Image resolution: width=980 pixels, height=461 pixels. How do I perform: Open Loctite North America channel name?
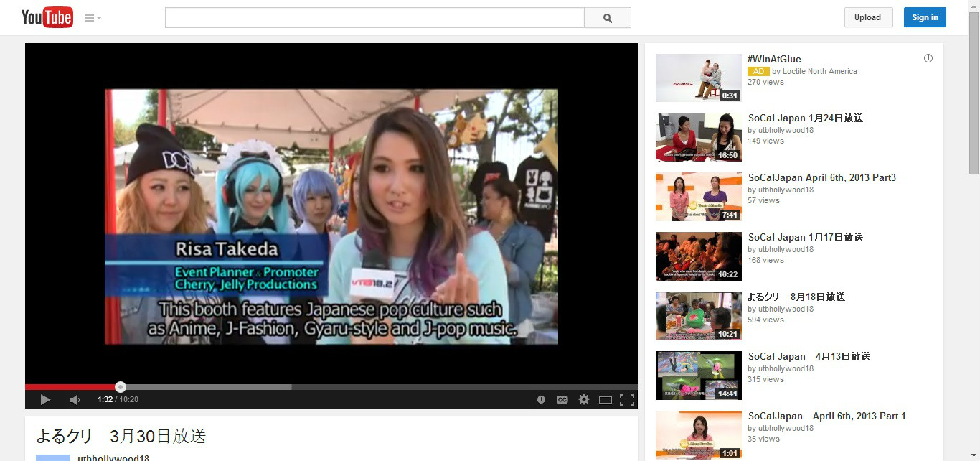[x=819, y=71]
